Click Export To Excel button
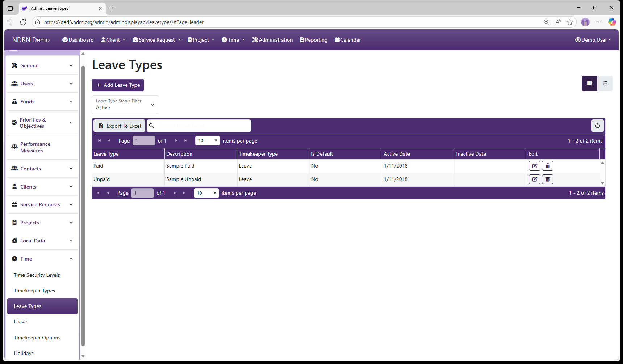This screenshot has width=623, height=364. pyautogui.click(x=120, y=126)
